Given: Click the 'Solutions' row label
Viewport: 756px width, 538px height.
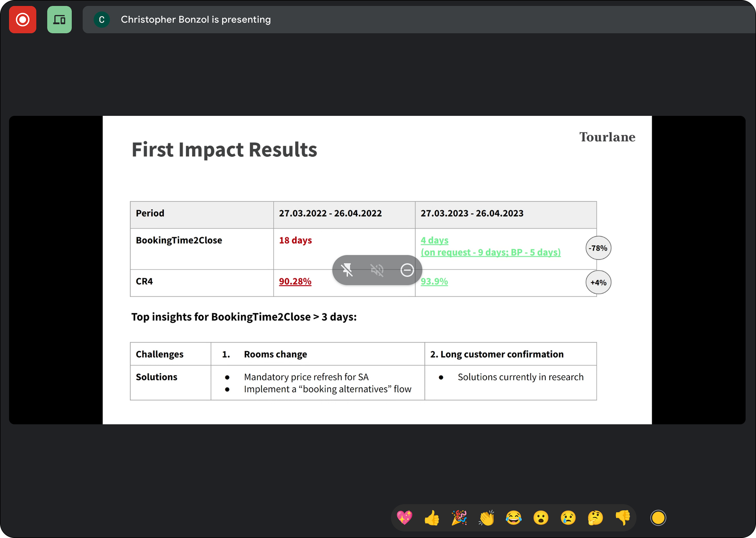Looking at the screenshot, I should pos(157,377).
